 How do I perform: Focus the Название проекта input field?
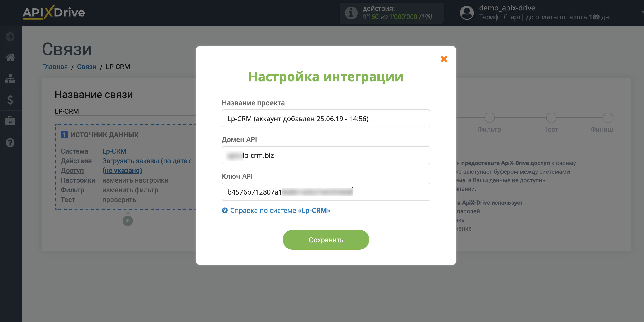pyautogui.click(x=326, y=118)
